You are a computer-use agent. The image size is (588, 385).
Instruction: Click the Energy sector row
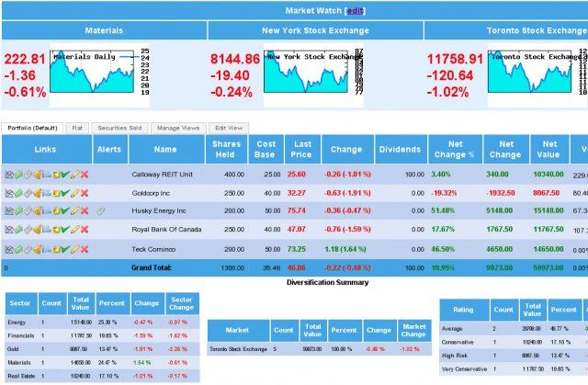(102, 322)
